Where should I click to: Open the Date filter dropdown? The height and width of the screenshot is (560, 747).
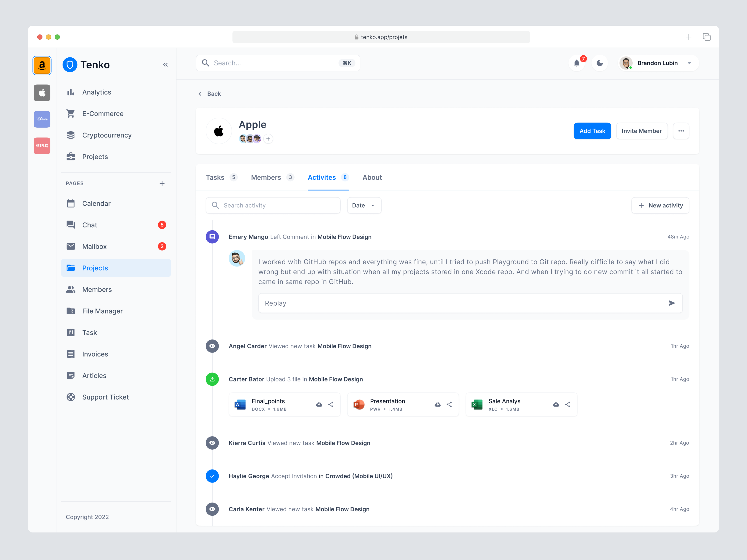click(x=364, y=205)
